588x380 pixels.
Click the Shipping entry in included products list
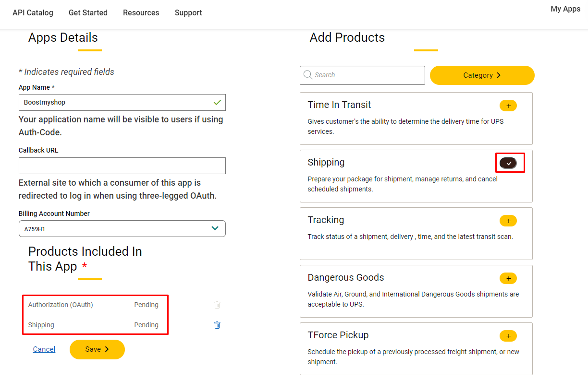click(41, 325)
